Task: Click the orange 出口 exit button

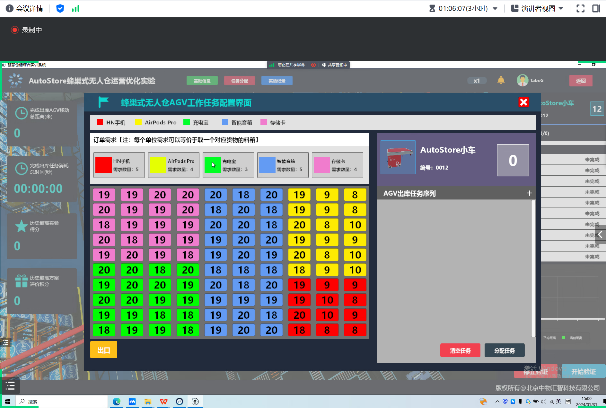Action: [x=103, y=350]
